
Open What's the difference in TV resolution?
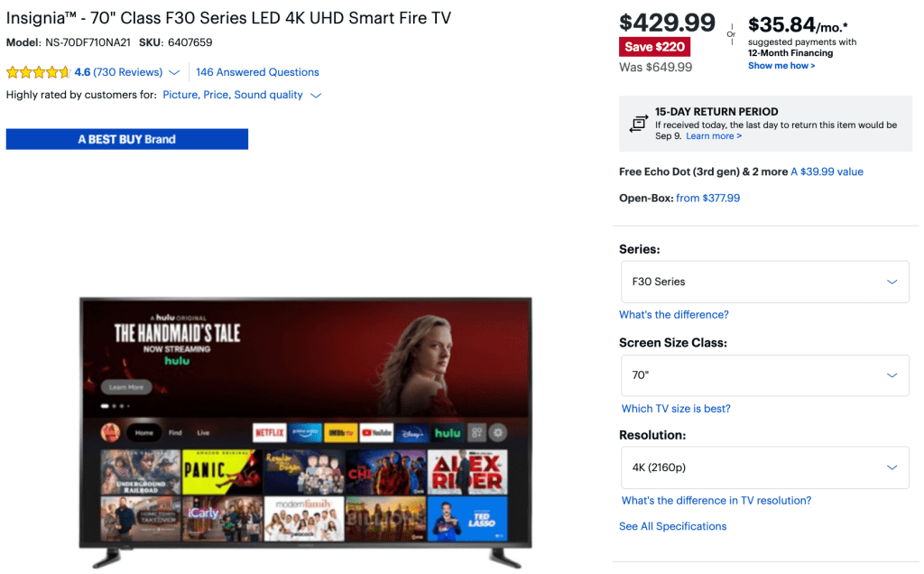click(x=716, y=500)
